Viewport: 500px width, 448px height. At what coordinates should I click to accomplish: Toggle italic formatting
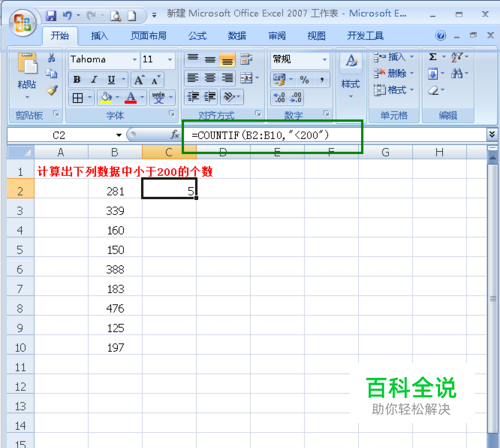94,80
